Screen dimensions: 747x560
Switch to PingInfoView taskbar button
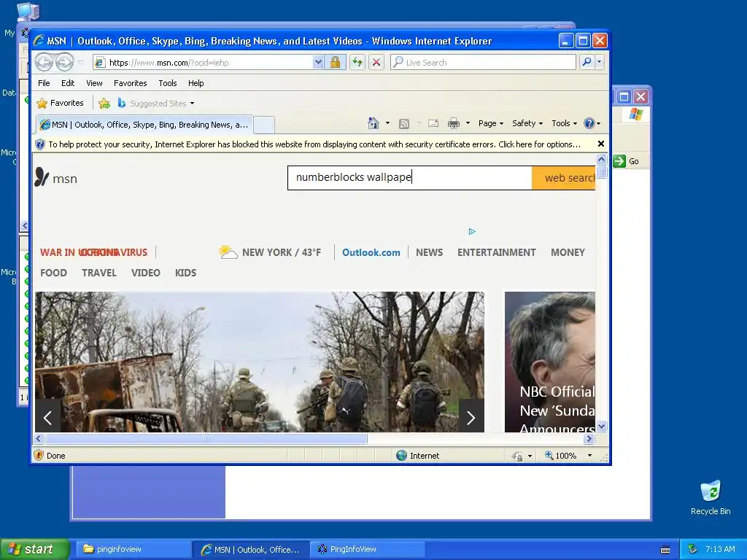(x=368, y=549)
